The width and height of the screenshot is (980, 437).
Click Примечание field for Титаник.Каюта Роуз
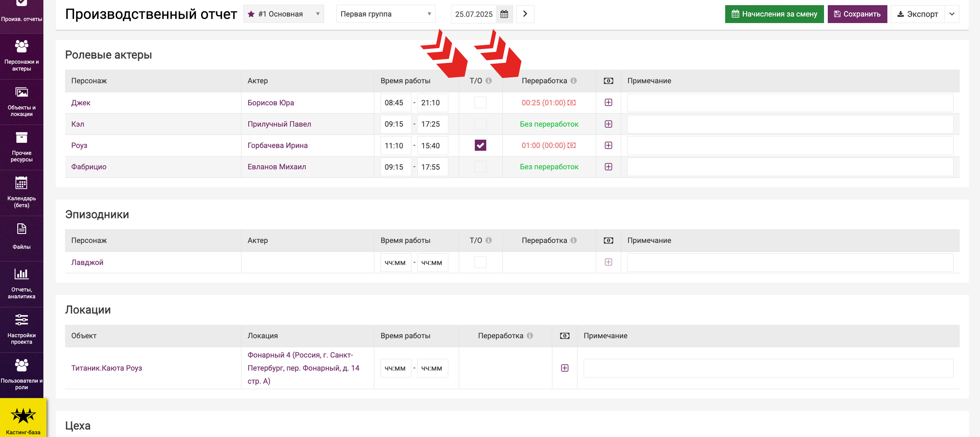769,368
